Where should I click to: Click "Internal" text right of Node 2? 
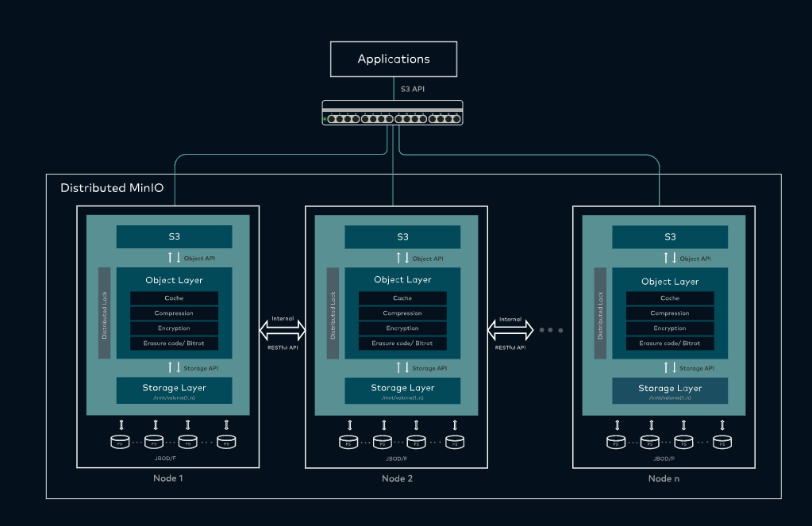click(510, 320)
